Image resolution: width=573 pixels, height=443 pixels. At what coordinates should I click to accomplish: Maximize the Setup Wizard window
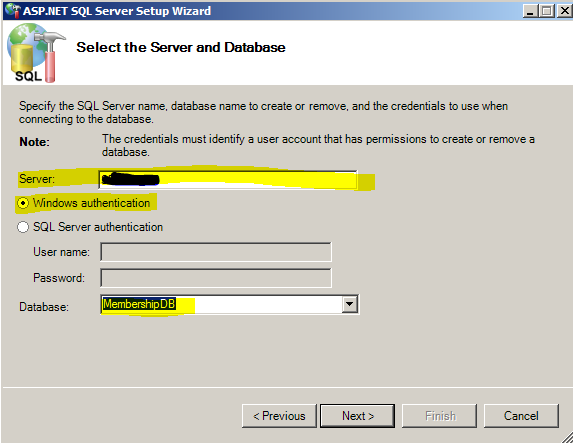pos(547,11)
